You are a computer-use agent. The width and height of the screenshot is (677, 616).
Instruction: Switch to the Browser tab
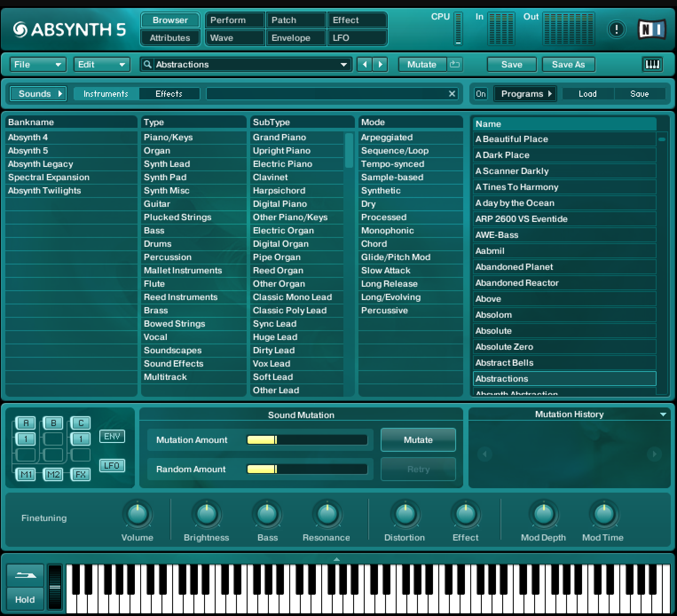(170, 20)
